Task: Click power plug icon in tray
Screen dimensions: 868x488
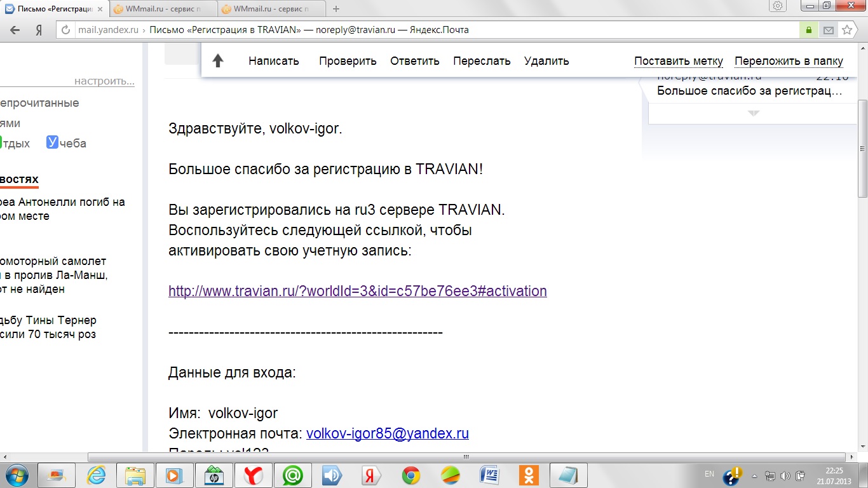Action: tap(801, 475)
